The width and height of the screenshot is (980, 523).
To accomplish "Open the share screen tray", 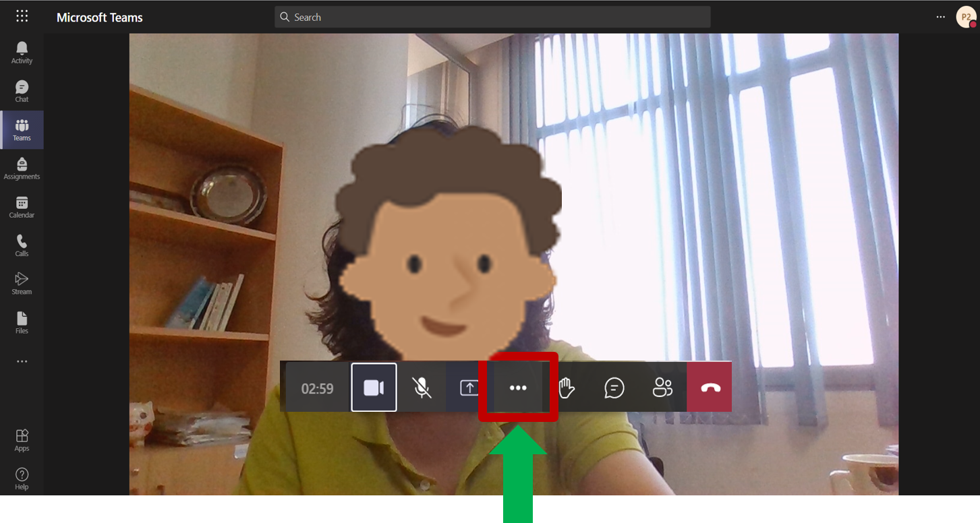I will pyautogui.click(x=469, y=388).
